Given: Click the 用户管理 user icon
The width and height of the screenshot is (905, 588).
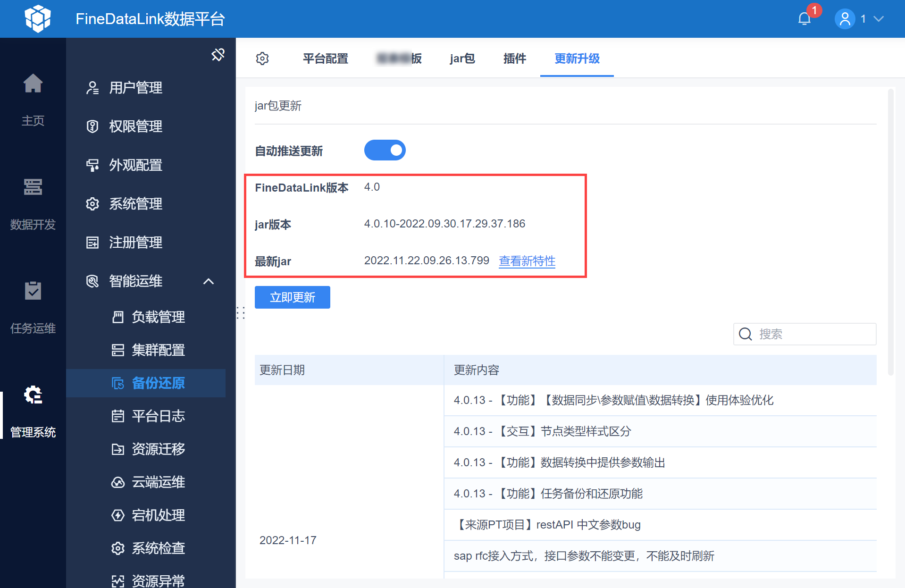Looking at the screenshot, I should (92, 88).
